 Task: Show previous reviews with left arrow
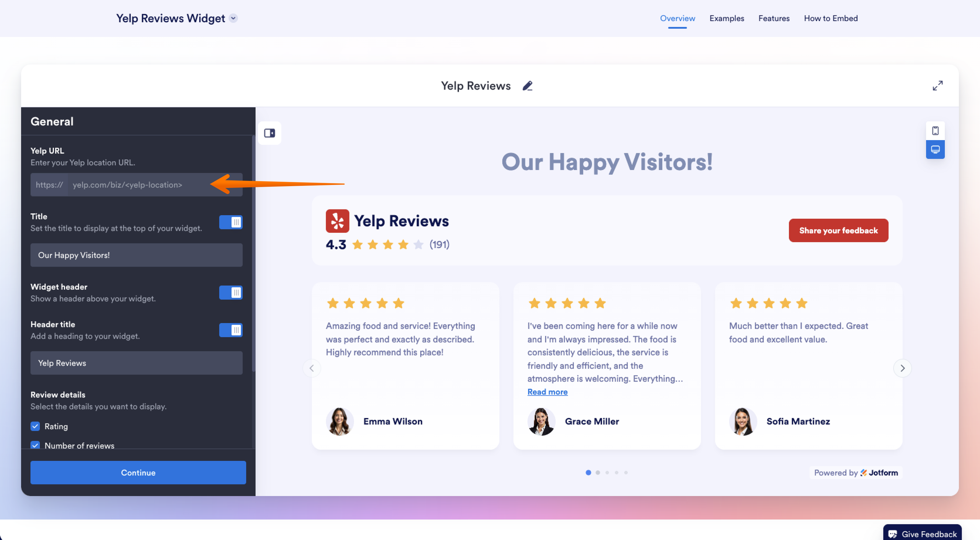(x=312, y=368)
